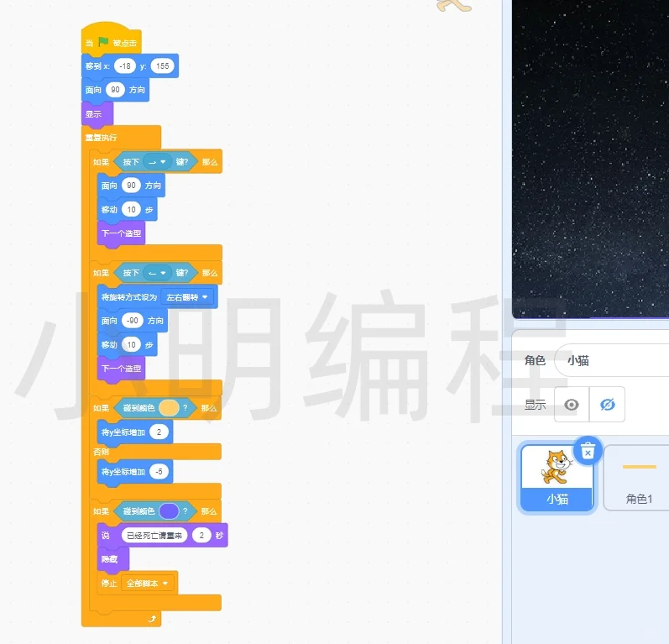This screenshot has width=669, height=644.
Task: Pick the purple touching-color swatch
Action: [x=169, y=510]
